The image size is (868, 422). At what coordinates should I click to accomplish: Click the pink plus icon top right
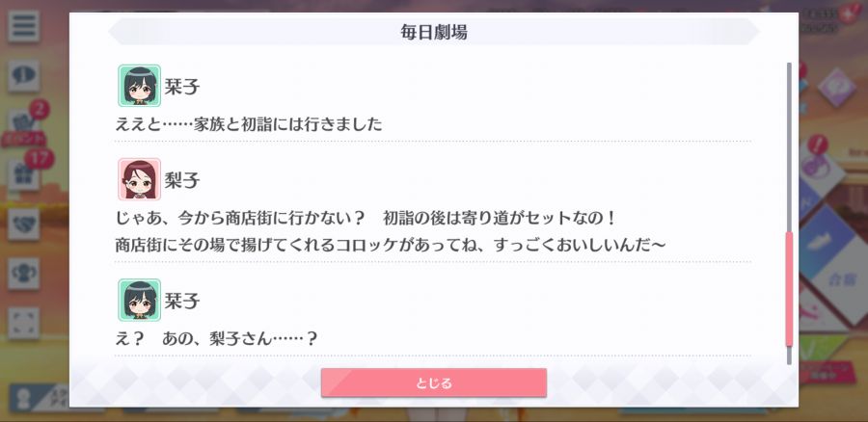pos(849,13)
